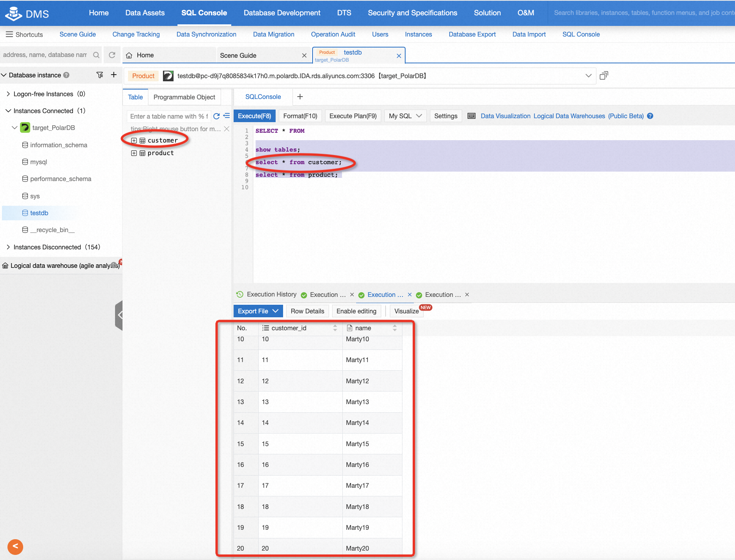Select the testdb database
The height and width of the screenshot is (560, 735).
(39, 213)
